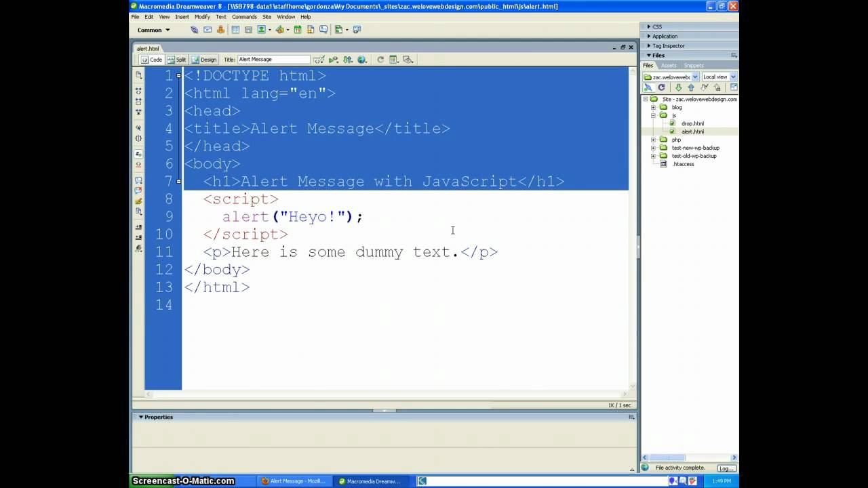Viewport: 868px width, 488px height.
Task: Click the Apply Comment icon
Action: pos(138,180)
